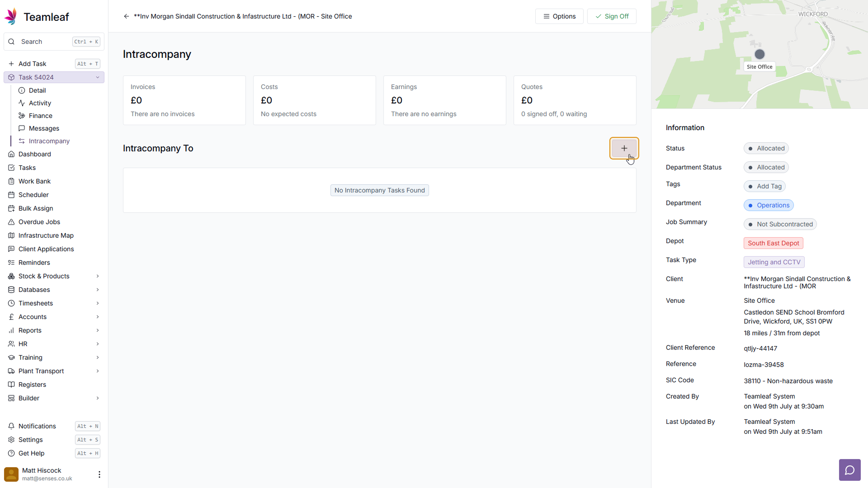Click the Jetting and CCTV task type
Image resolution: width=868 pixels, height=488 pixels.
click(x=774, y=262)
